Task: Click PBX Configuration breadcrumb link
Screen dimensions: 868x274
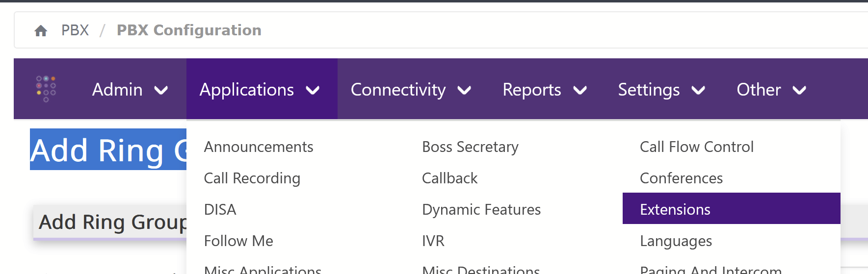Action: coord(189,30)
